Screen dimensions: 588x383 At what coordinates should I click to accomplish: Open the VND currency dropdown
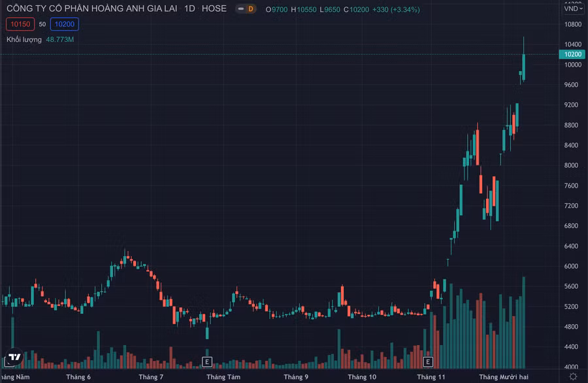click(x=573, y=8)
